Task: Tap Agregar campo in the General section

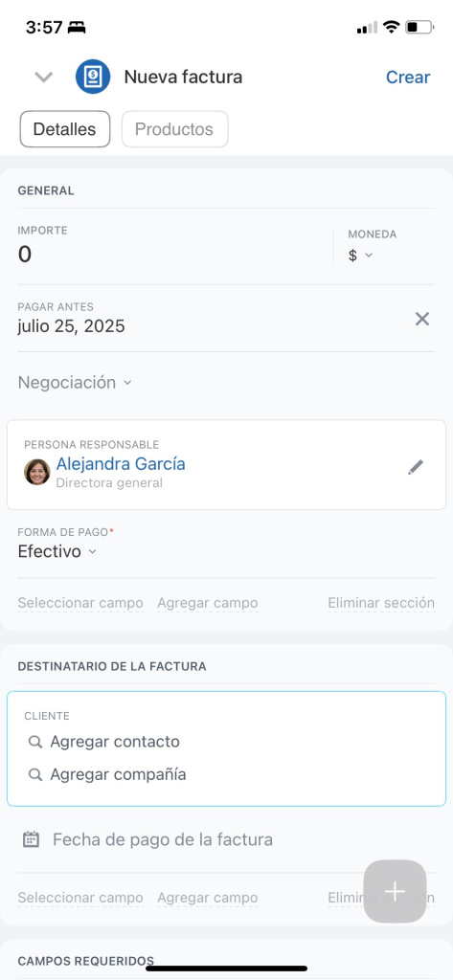Action: 207,603
